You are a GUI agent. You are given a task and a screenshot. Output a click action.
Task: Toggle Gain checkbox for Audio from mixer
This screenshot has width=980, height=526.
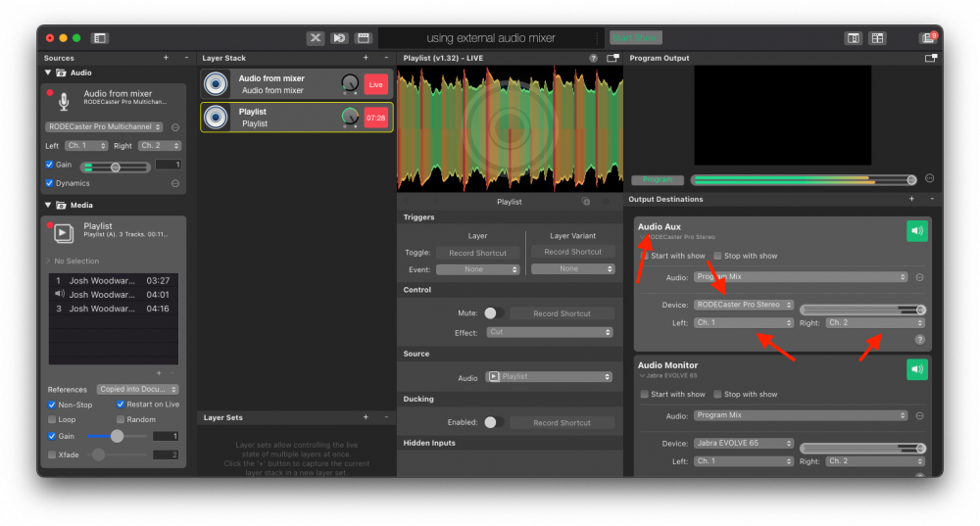click(x=49, y=165)
